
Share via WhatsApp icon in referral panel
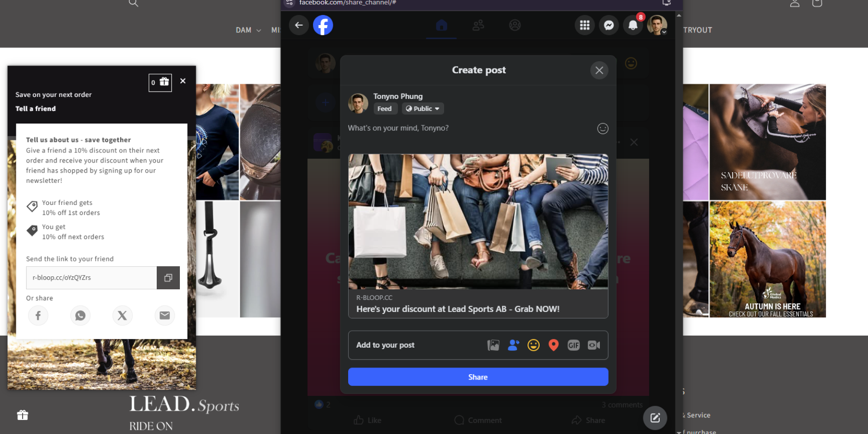coord(80,315)
